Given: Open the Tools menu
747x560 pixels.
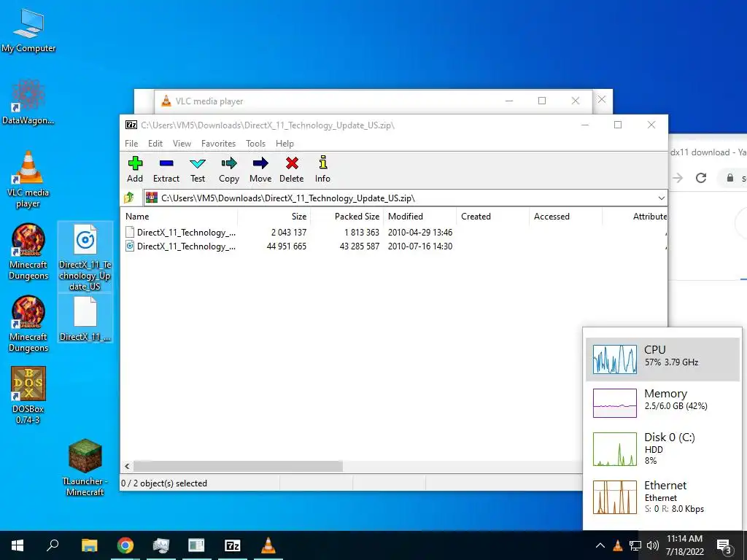Looking at the screenshot, I should pyautogui.click(x=256, y=144).
